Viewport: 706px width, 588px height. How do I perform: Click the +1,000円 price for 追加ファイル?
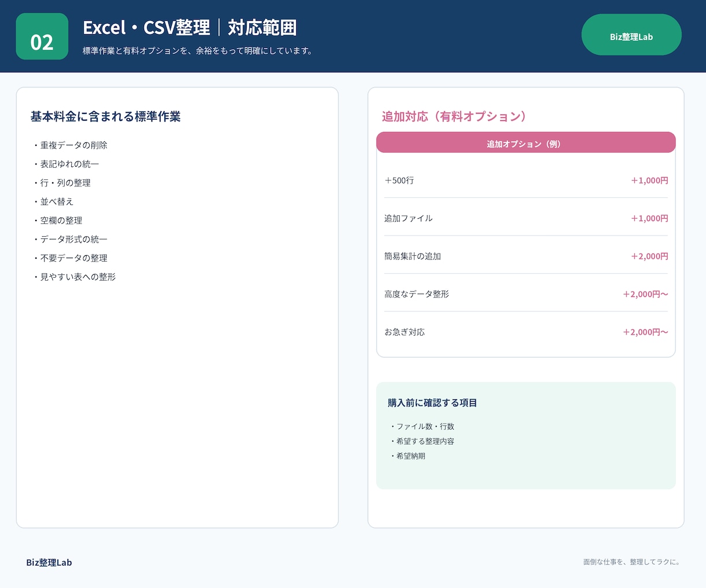(649, 218)
